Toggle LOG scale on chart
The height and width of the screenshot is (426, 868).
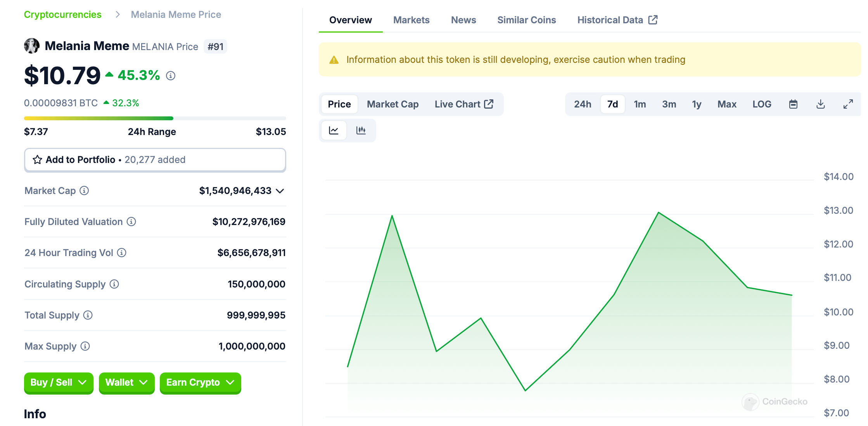(762, 104)
